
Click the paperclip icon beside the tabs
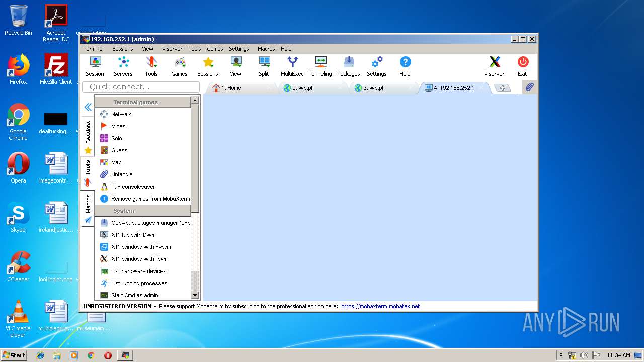coord(529,87)
